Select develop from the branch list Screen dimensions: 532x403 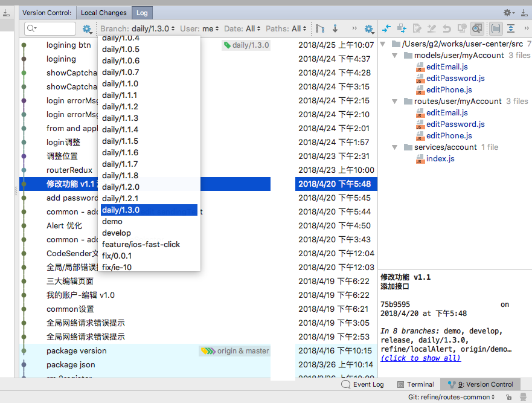116,233
